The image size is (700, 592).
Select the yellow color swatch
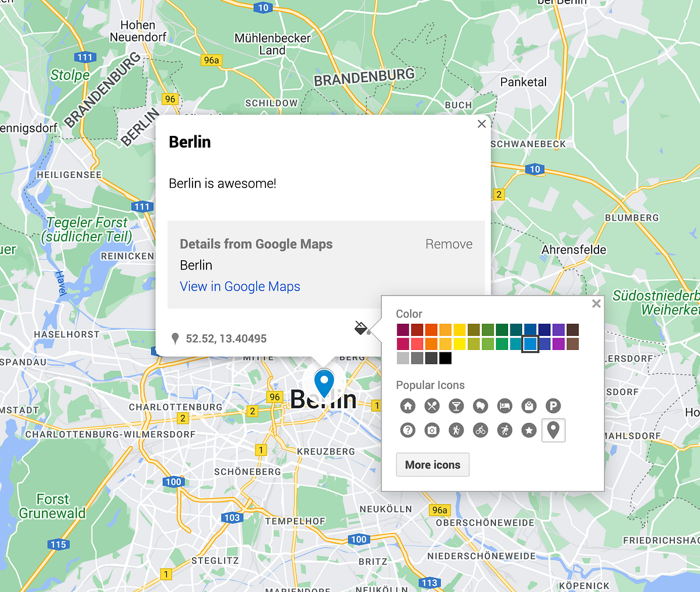tap(459, 328)
